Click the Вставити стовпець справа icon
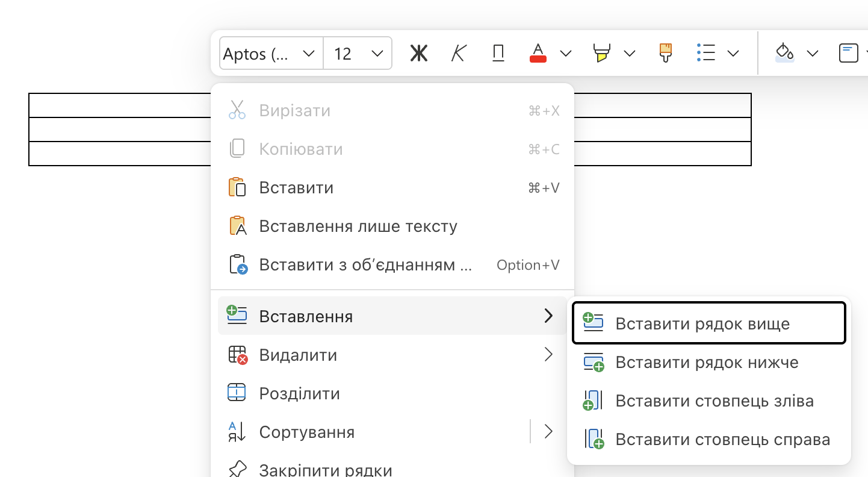The width and height of the screenshot is (868, 477). [594, 440]
